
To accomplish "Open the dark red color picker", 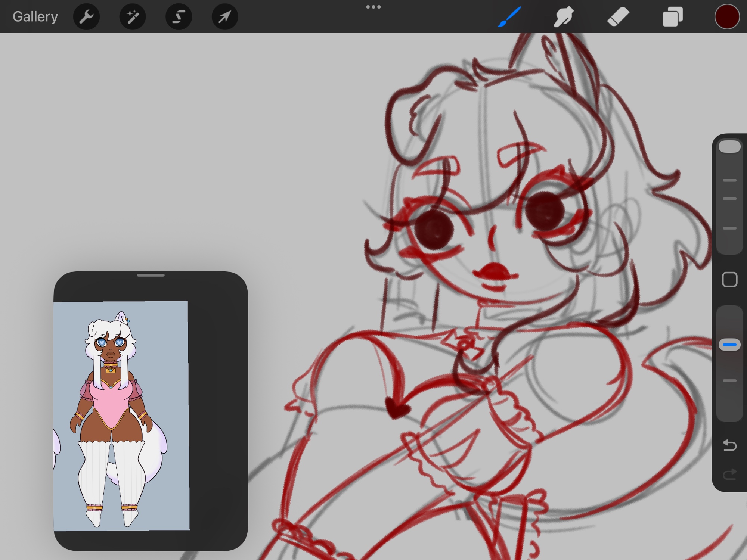I will pyautogui.click(x=726, y=17).
